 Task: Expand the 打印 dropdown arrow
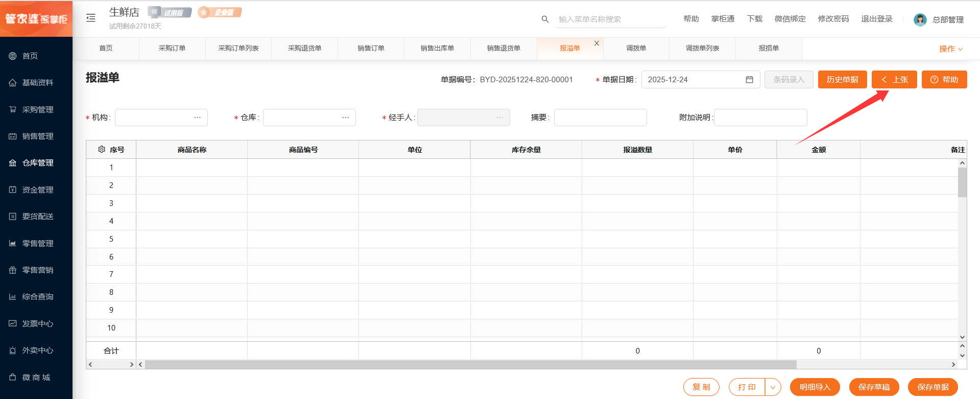(773, 387)
